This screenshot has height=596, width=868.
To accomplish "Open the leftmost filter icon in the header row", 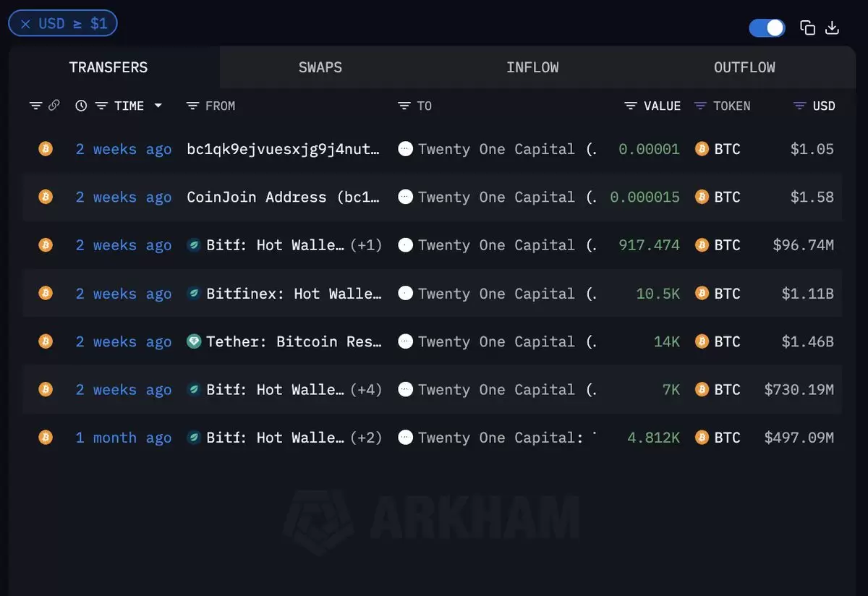I will 35,106.
